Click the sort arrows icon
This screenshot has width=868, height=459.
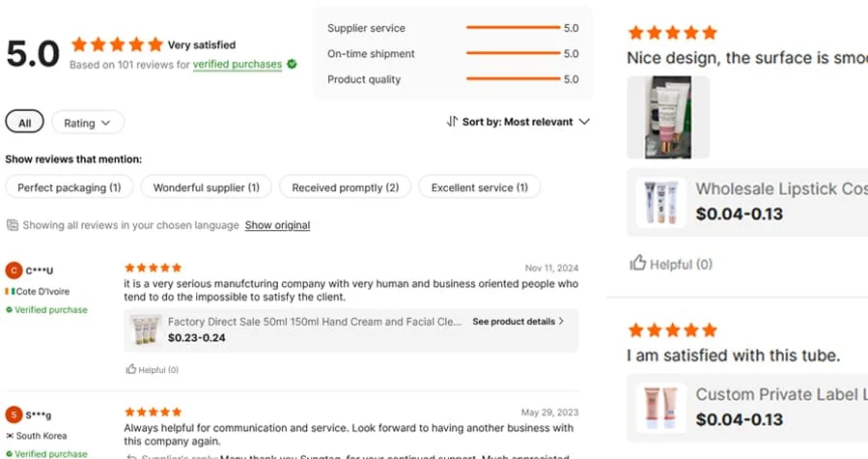click(452, 122)
